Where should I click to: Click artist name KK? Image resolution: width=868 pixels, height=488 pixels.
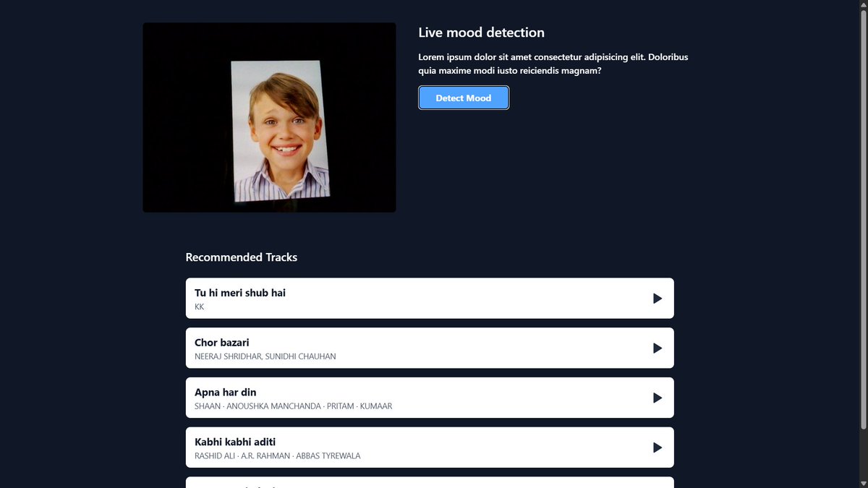click(200, 307)
